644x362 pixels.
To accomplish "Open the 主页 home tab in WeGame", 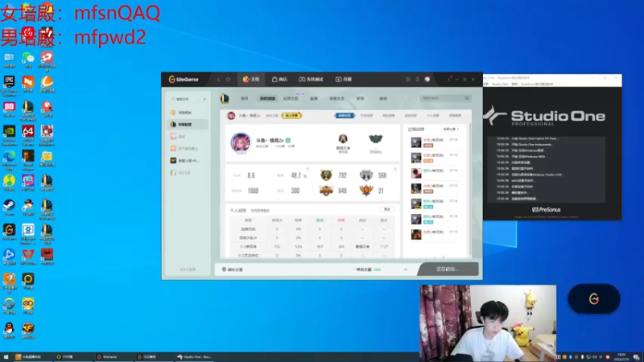I will coord(251,79).
